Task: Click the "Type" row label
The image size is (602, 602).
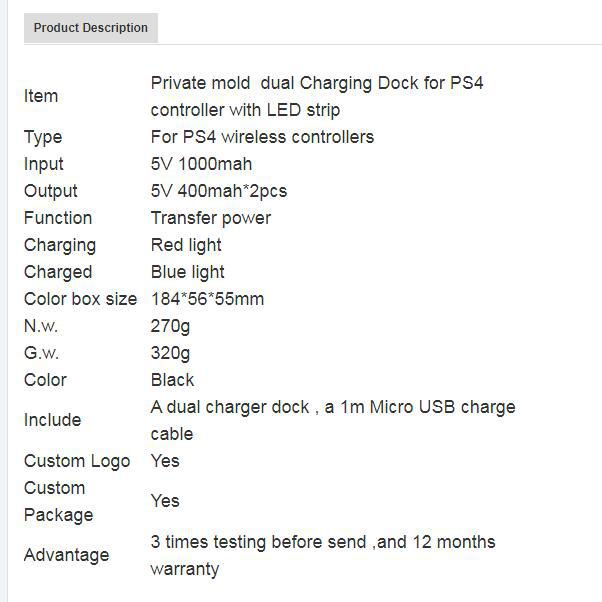Action: pyautogui.click(x=43, y=137)
